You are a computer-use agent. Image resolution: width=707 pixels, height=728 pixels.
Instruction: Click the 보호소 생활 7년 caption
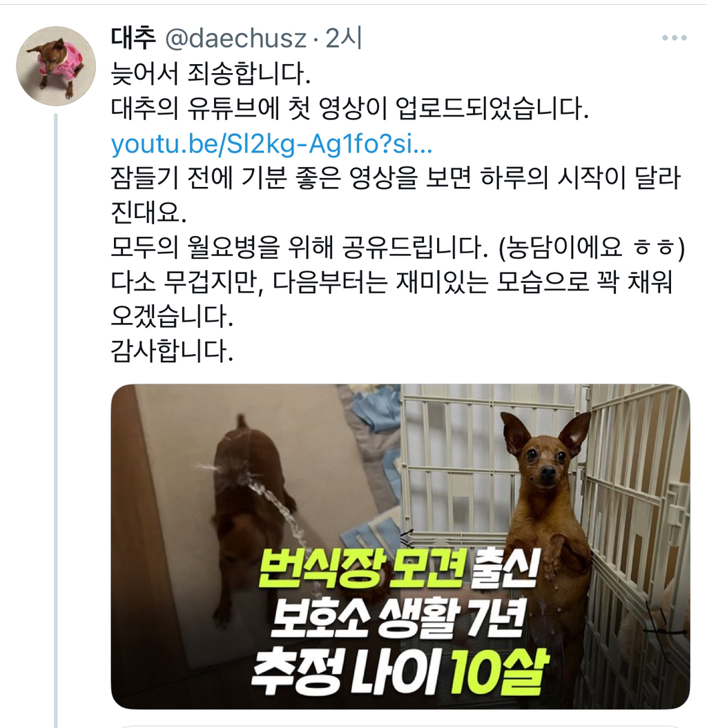point(398,618)
